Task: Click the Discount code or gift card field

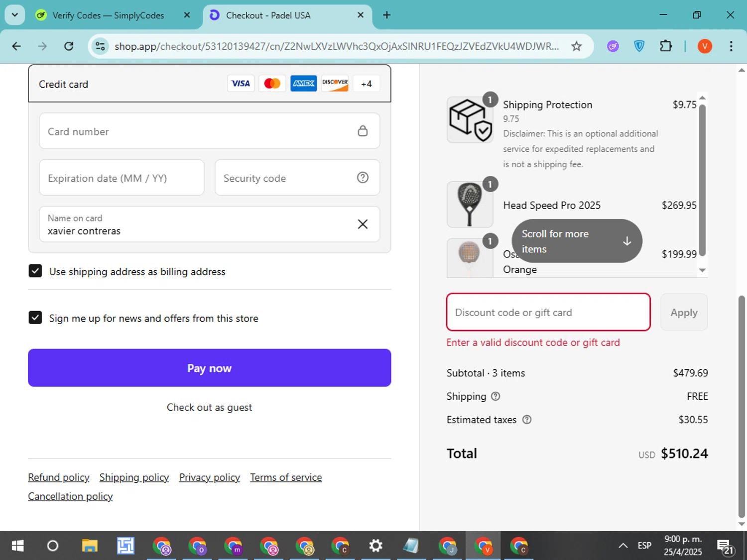Action: [x=548, y=312]
